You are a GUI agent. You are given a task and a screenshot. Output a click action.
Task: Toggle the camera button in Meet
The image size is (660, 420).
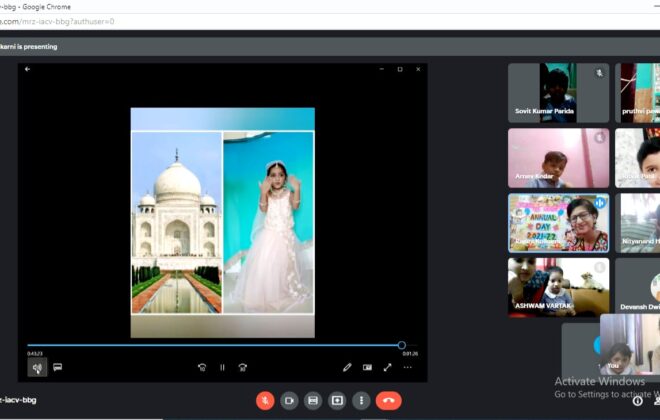(x=289, y=401)
